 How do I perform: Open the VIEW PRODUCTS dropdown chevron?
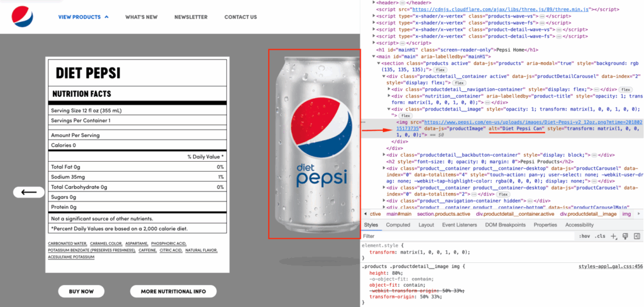[x=107, y=17]
